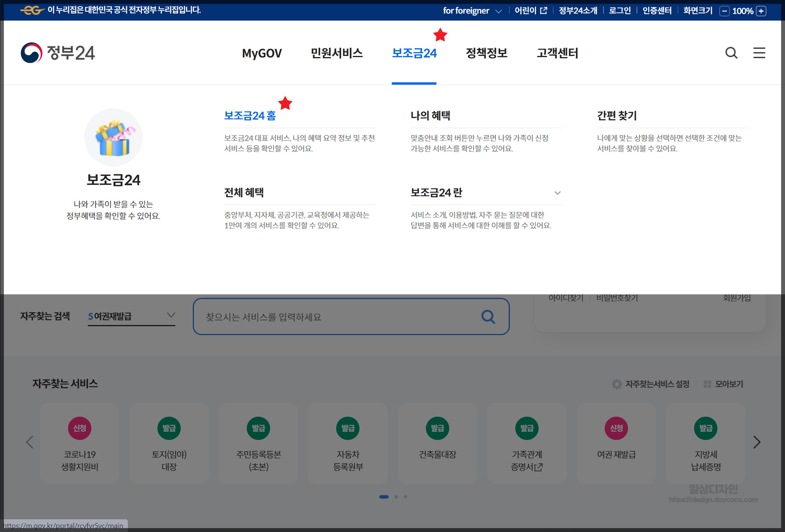785x532 pixels.
Task: Click the search field's magnifier submit icon
Action: tap(488, 317)
